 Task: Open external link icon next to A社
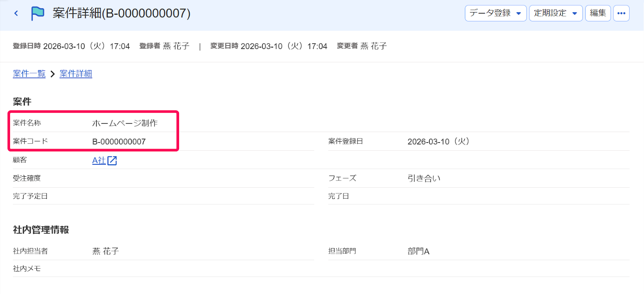pyautogui.click(x=112, y=161)
